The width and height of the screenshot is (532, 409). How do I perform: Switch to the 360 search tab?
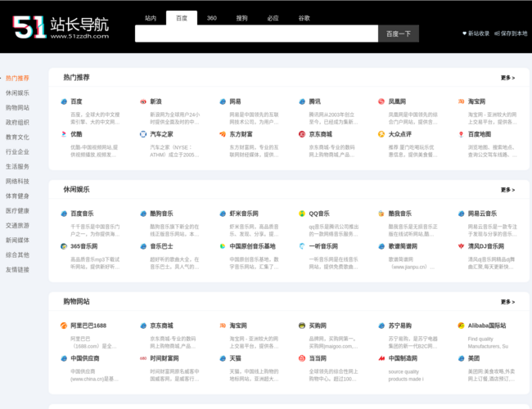(x=212, y=18)
